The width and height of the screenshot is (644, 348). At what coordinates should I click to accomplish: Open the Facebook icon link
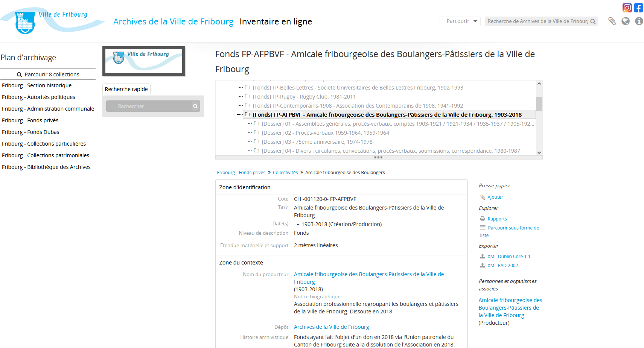pyautogui.click(x=638, y=8)
